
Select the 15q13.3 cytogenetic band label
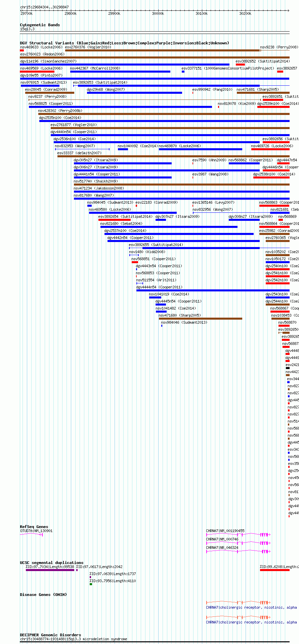(27, 29)
